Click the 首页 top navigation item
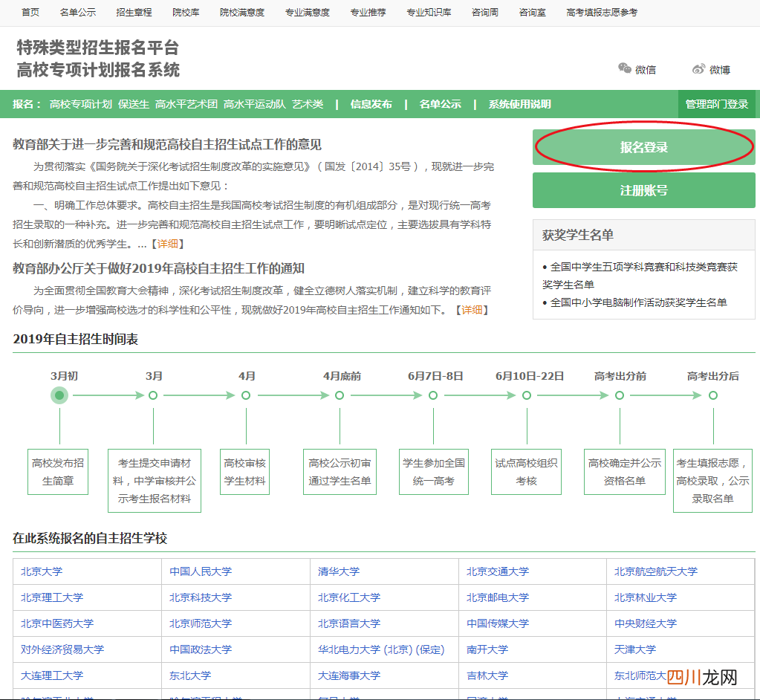The width and height of the screenshot is (760, 700). coord(30,12)
